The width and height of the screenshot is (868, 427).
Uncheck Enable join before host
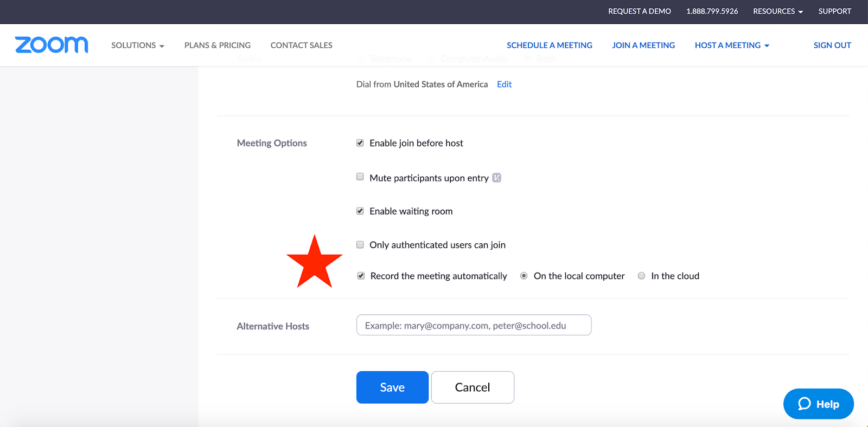[x=360, y=143]
